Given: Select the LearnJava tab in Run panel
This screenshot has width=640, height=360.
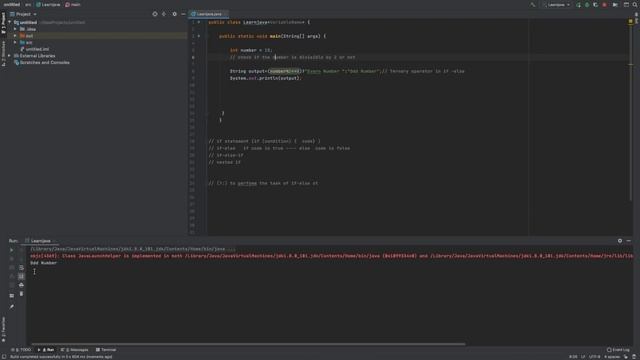Looking at the screenshot, I should pyautogui.click(x=40, y=241).
